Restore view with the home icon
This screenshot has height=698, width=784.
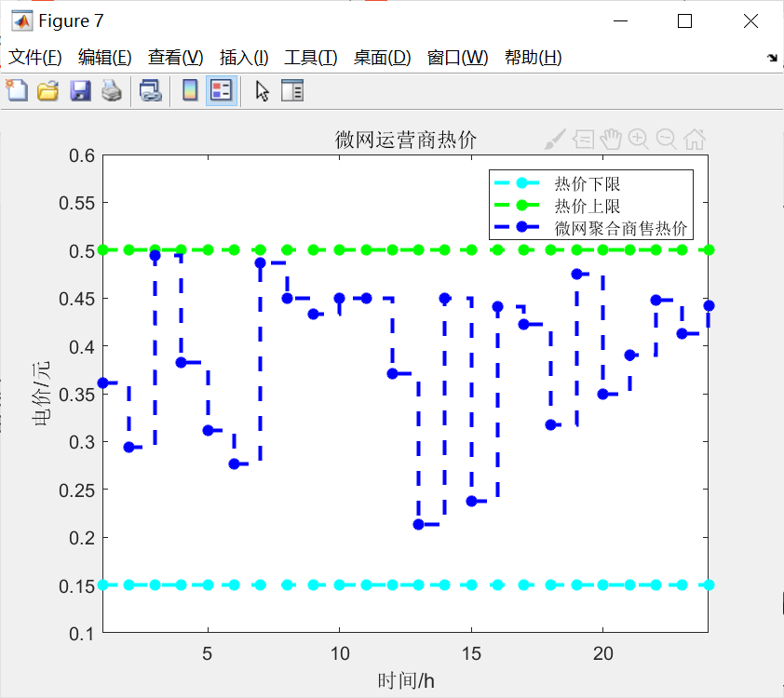695,139
